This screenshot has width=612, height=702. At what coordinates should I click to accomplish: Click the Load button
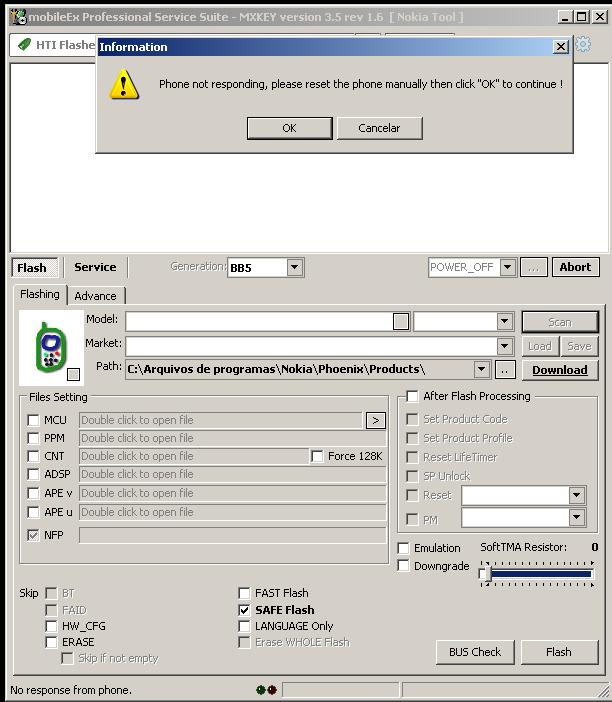pos(540,346)
